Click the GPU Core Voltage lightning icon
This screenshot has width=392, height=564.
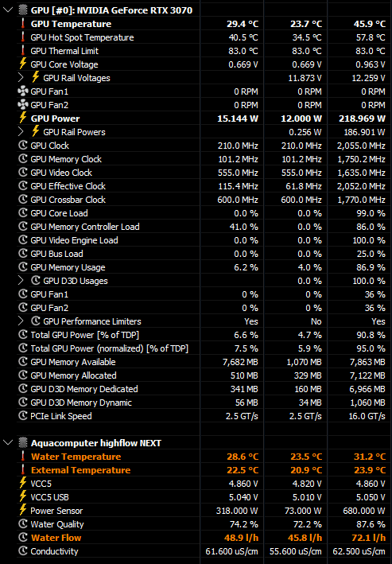23,64
